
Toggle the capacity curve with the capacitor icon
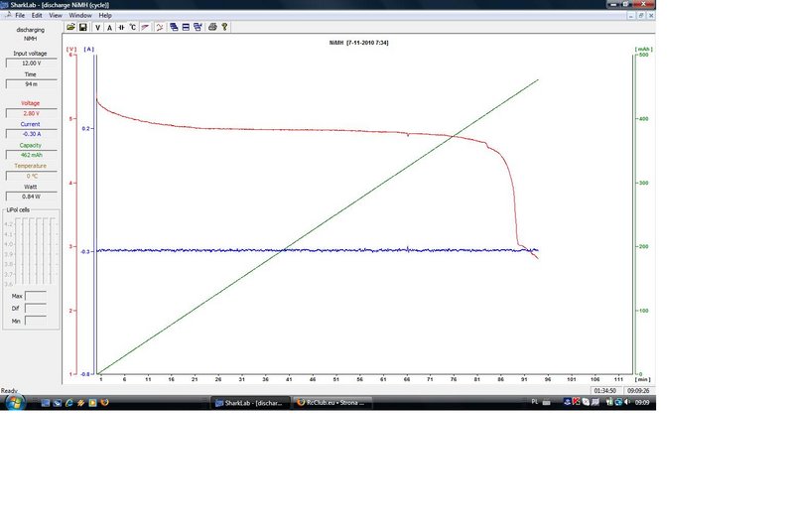121,28
